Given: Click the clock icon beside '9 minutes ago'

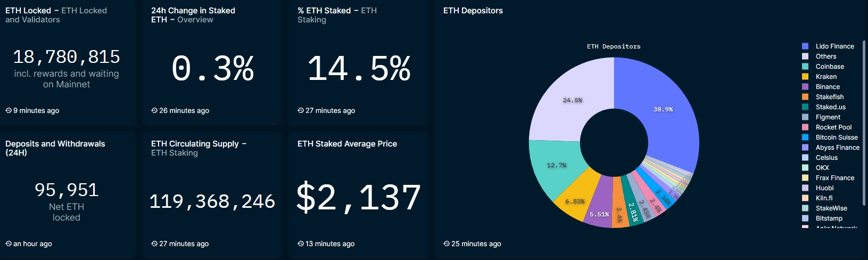Looking at the screenshot, I should [9, 111].
